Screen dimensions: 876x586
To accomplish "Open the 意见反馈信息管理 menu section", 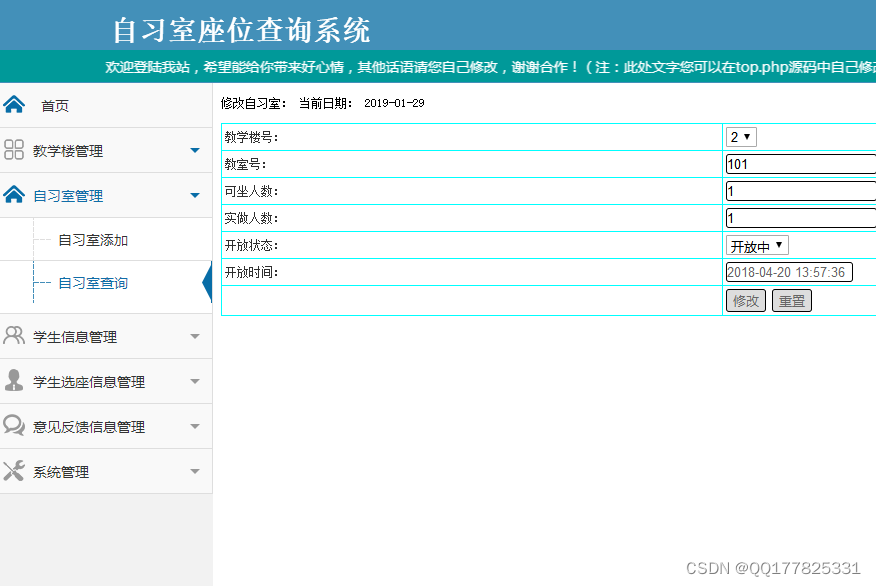I will pyautogui.click(x=106, y=426).
